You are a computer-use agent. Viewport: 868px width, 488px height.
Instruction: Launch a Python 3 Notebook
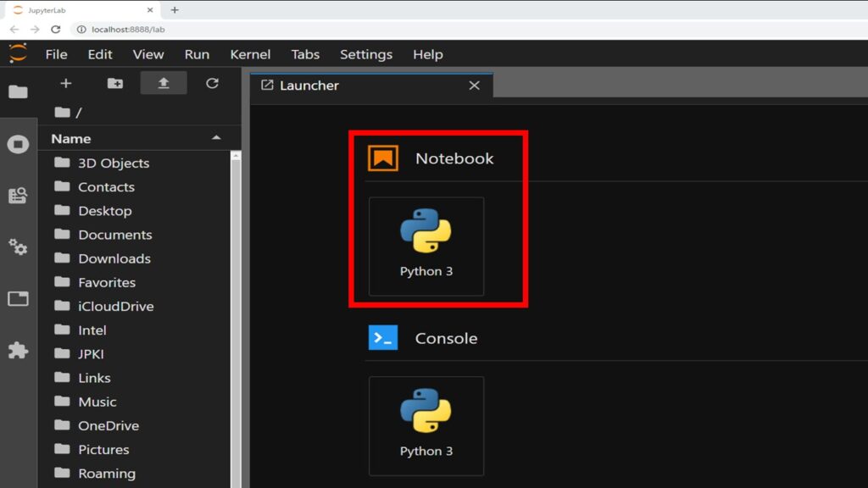(426, 246)
